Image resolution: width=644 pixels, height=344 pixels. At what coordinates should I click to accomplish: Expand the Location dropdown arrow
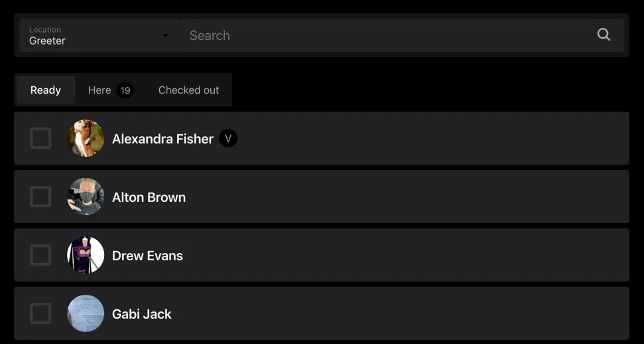pyautogui.click(x=166, y=35)
